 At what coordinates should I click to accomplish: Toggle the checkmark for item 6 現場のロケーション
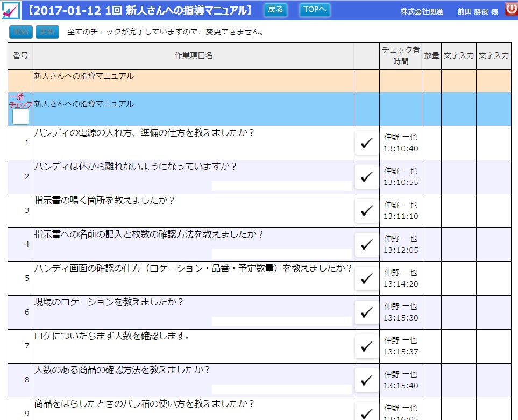click(x=366, y=312)
